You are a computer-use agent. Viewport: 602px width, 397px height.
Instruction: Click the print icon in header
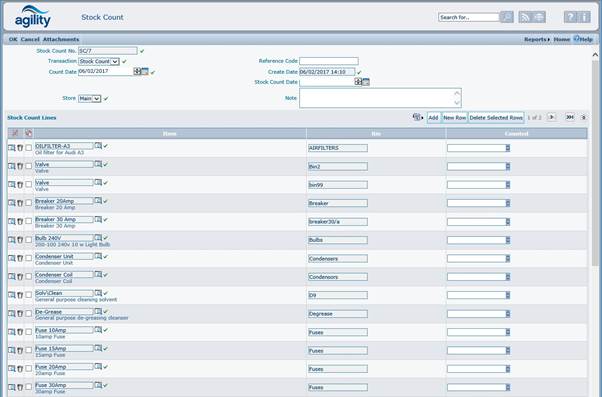(539, 17)
